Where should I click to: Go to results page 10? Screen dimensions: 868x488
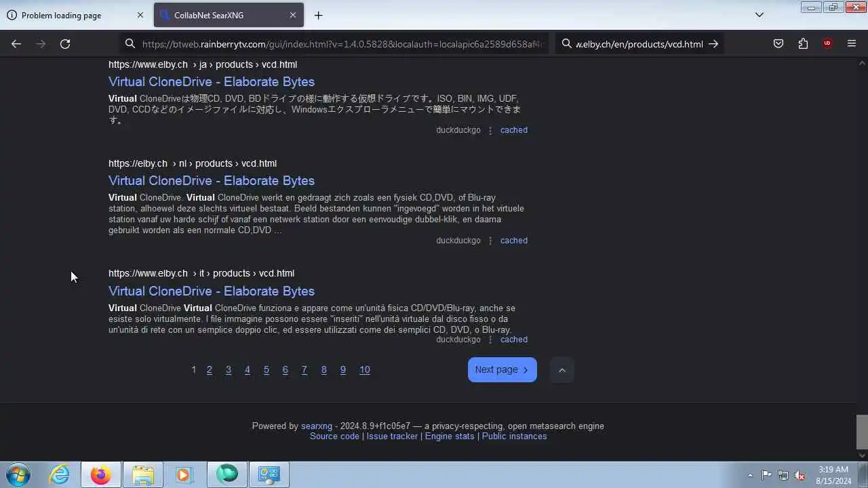(x=365, y=369)
